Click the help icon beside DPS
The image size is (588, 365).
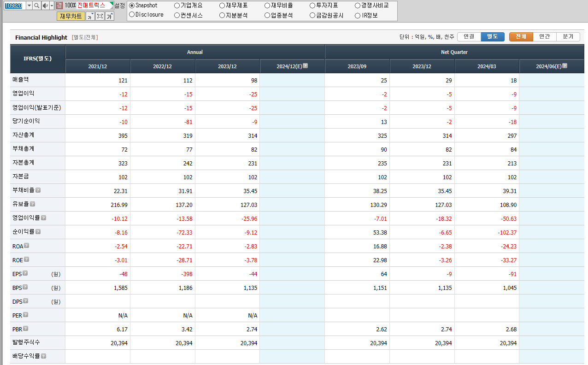25,301
